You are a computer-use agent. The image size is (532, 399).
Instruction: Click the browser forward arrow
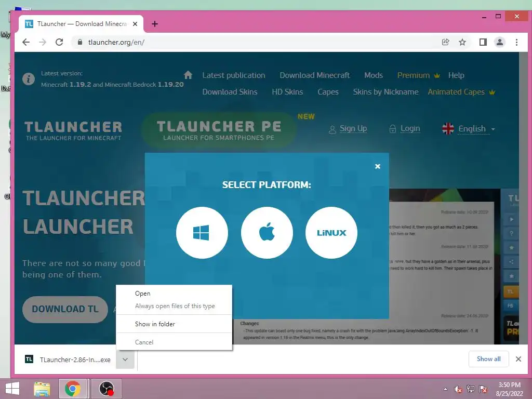[x=43, y=42]
